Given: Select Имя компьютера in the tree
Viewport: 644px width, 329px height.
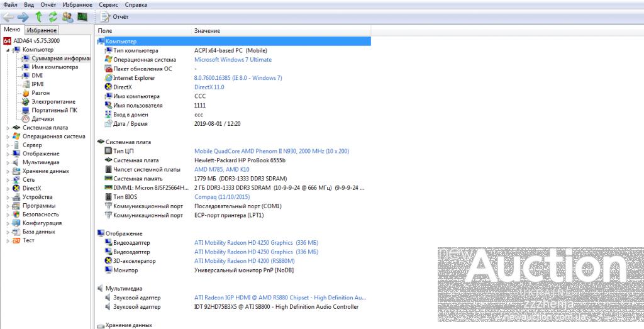Looking at the screenshot, I should 55,67.
